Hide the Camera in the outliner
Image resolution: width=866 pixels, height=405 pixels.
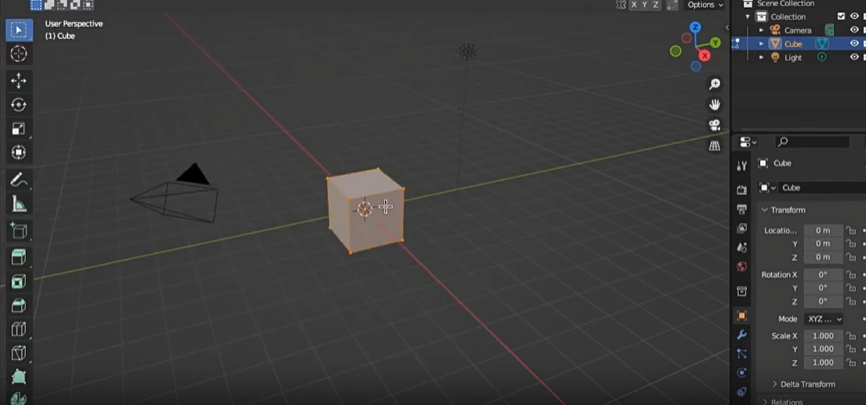click(854, 30)
